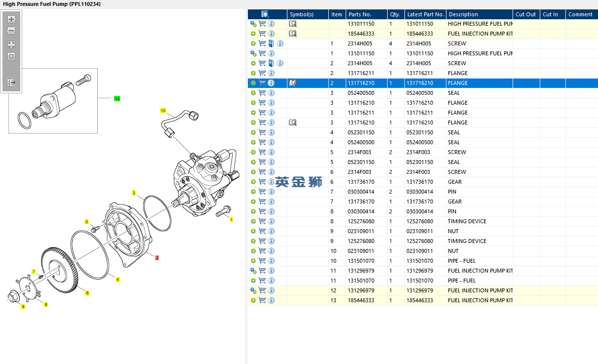Sort by Parts No. column header
598x364 pixels.
[x=359, y=14]
